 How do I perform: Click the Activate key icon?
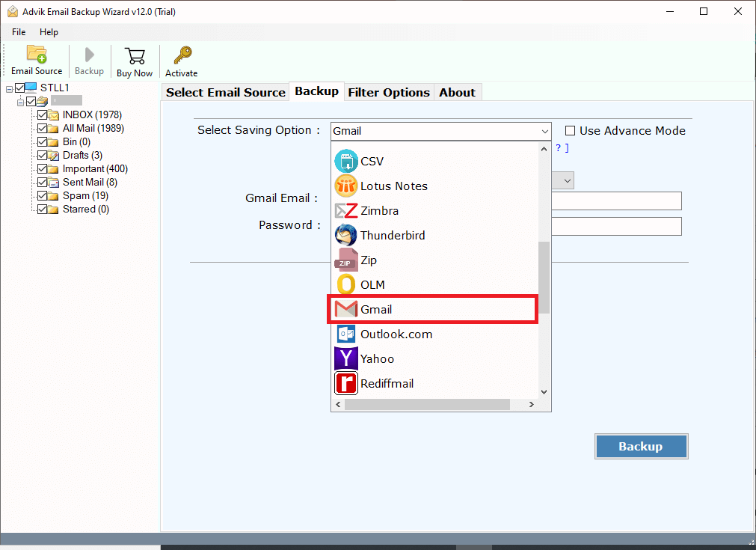coord(182,55)
